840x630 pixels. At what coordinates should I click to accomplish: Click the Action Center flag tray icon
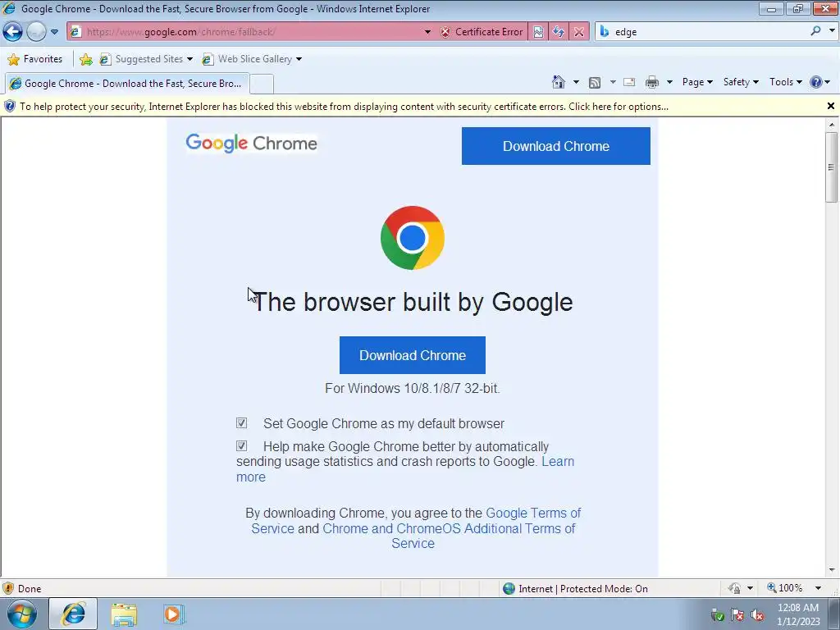click(737, 615)
